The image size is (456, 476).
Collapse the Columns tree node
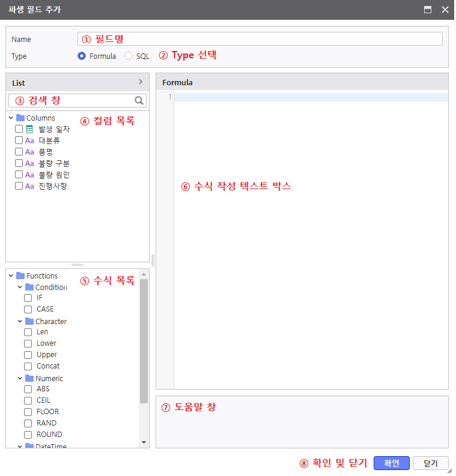click(11, 118)
